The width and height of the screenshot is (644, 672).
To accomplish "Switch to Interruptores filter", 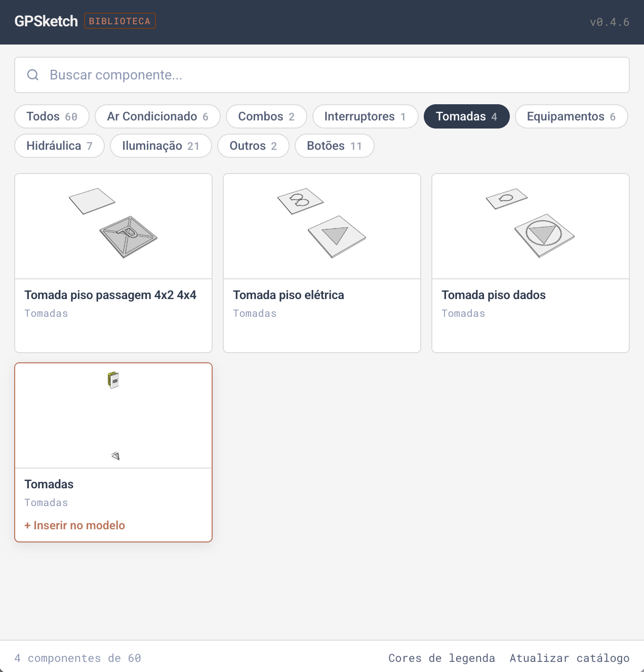I will coord(365,116).
